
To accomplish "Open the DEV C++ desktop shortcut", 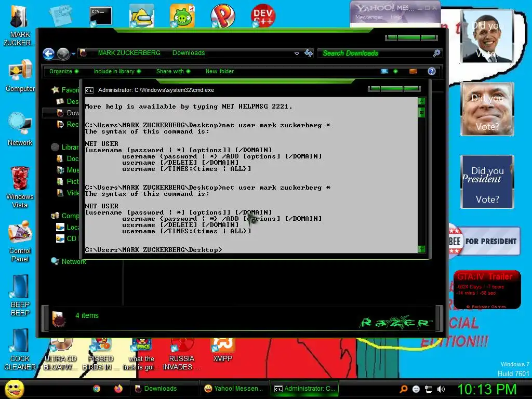I will [x=263, y=16].
